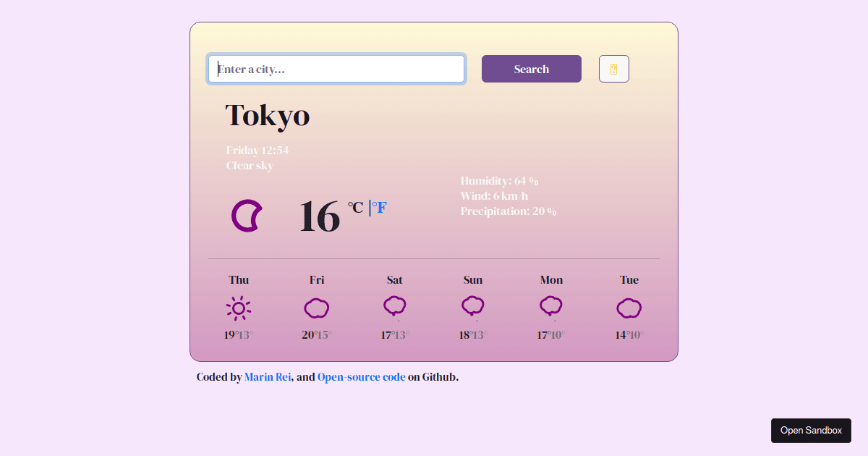This screenshot has width=868, height=456.
Task: Click the Friday 12:54 timestamp
Action: [x=257, y=151]
